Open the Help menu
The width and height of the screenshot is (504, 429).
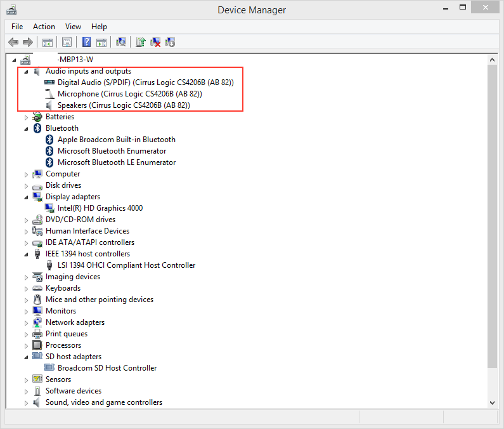99,27
